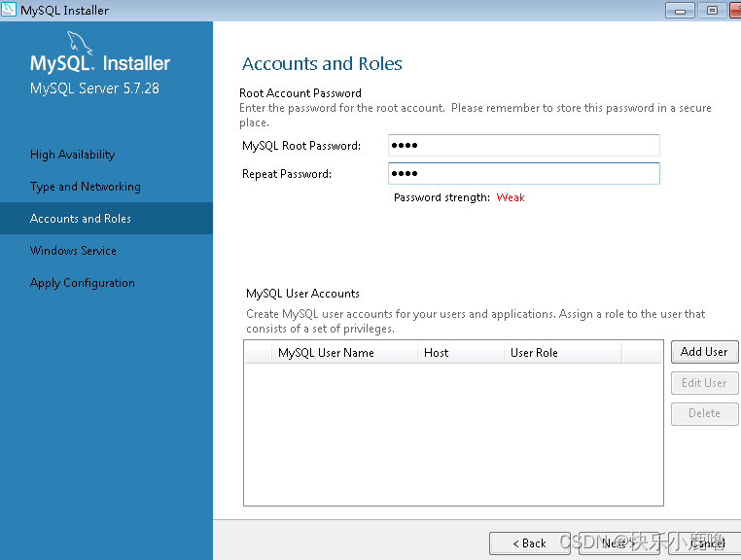Screen dimensions: 741x560
Task: Focus the Repeat Password field
Action: click(523, 173)
